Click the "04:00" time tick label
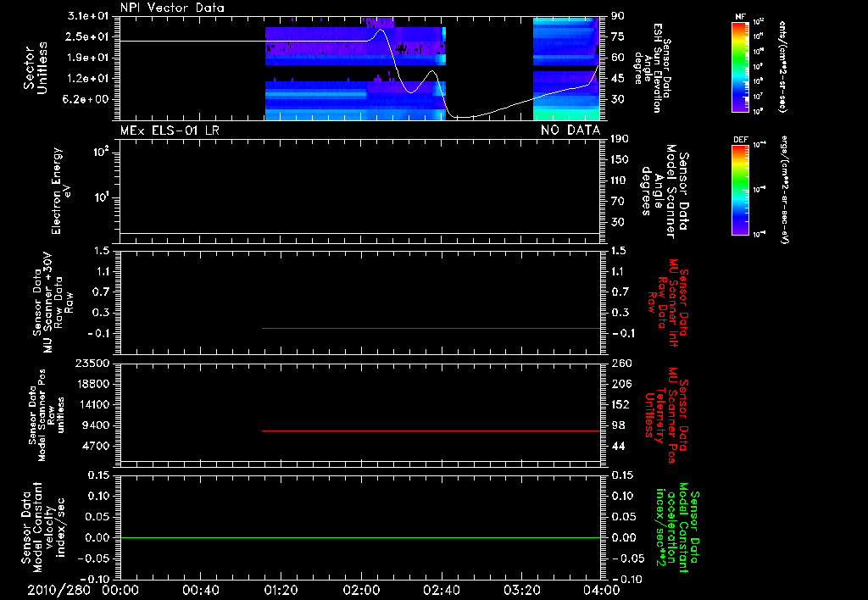The height and width of the screenshot is (600, 868). point(602,590)
